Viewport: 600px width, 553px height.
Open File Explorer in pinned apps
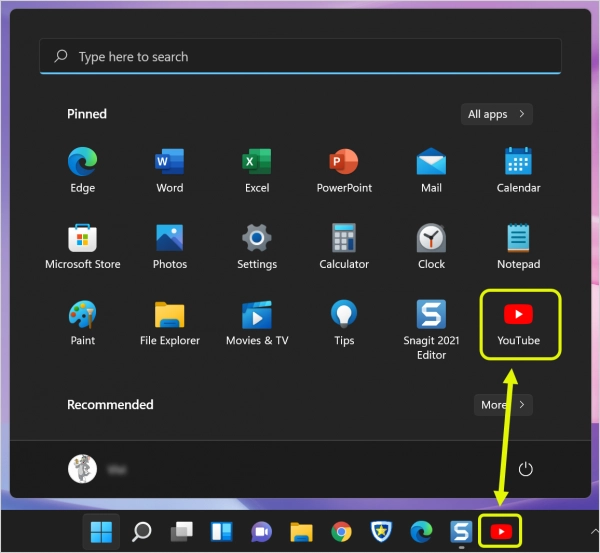point(170,323)
